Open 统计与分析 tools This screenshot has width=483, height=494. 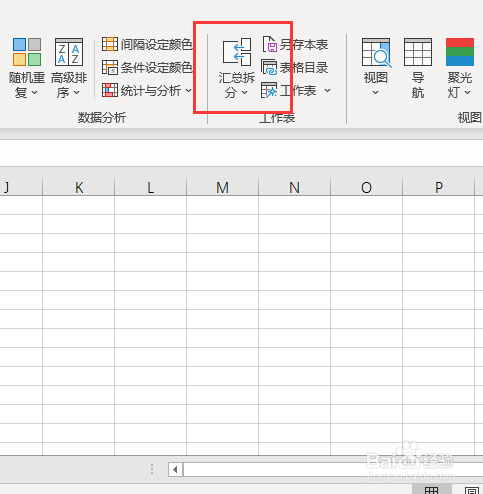tap(147, 90)
